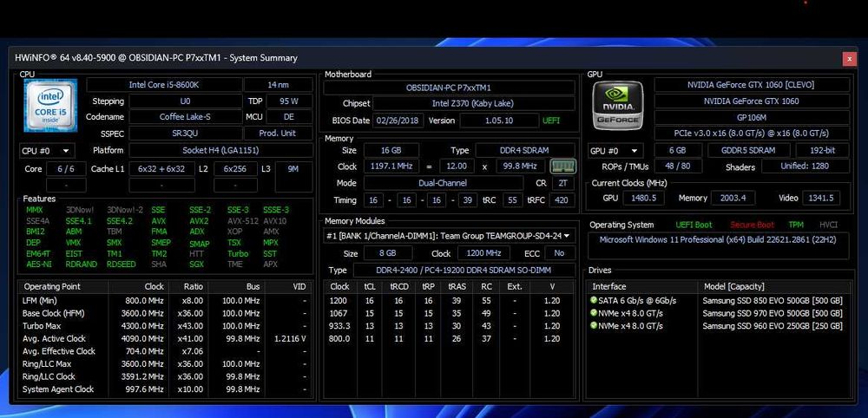Click the video clock 1341.5 value
The image size is (868, 418).
(x=820, y=198)
